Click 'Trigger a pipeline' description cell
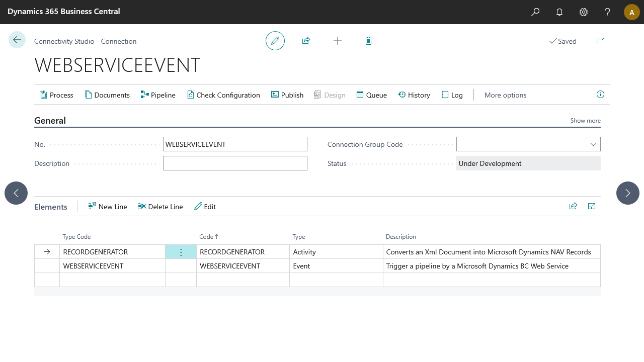 (x=492, y=266)
